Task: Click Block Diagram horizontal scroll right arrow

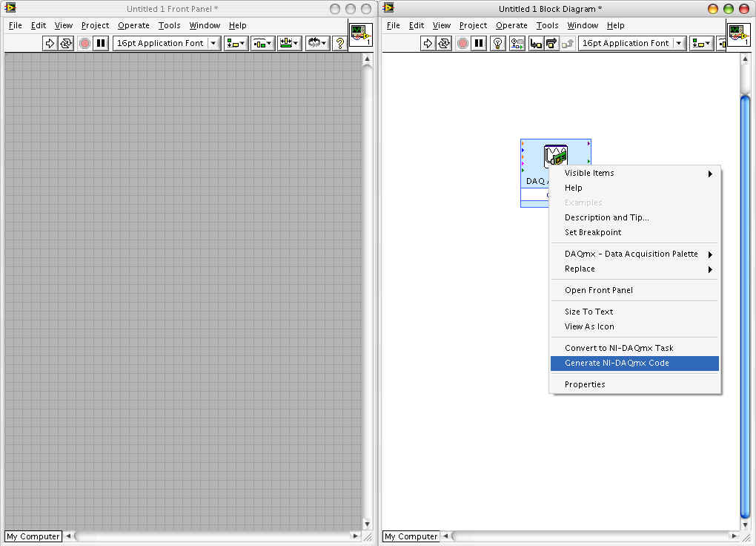Action: [x=734, y=536]
